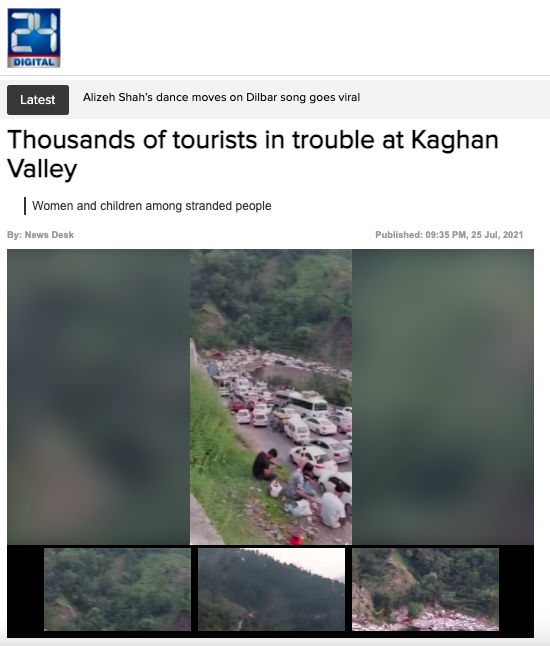This screenshot has height=646, width=550.
Task: Click the forested hillside above the traffic
Action: click(271, 299)
